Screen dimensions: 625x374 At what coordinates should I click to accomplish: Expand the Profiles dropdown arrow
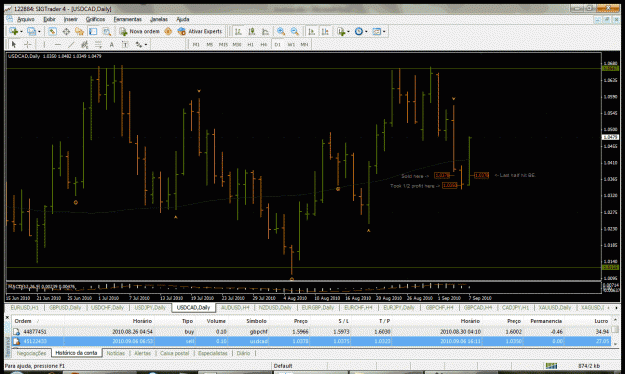(39, 31)
